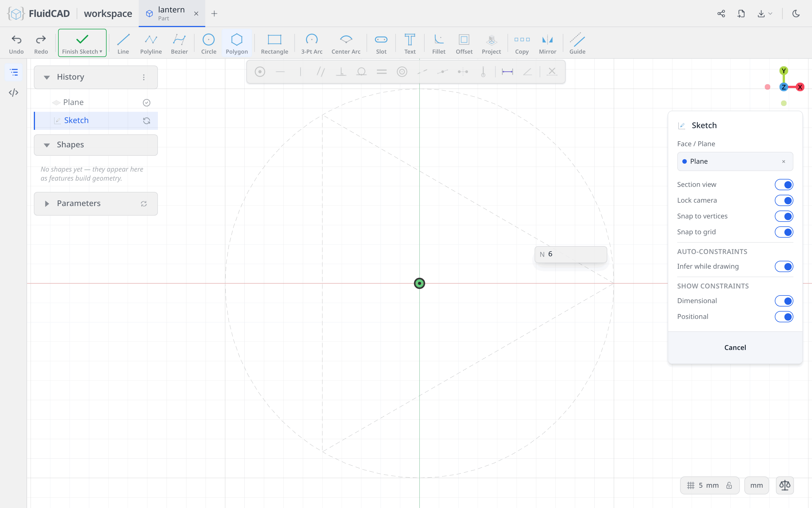This screenshot has height=508, width=812.
Task: Collapse the History panel
Action: (47, 77)
